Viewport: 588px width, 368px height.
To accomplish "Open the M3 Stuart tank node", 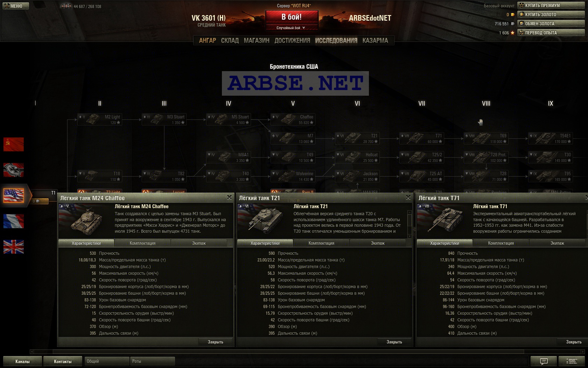I will point(164,120).
